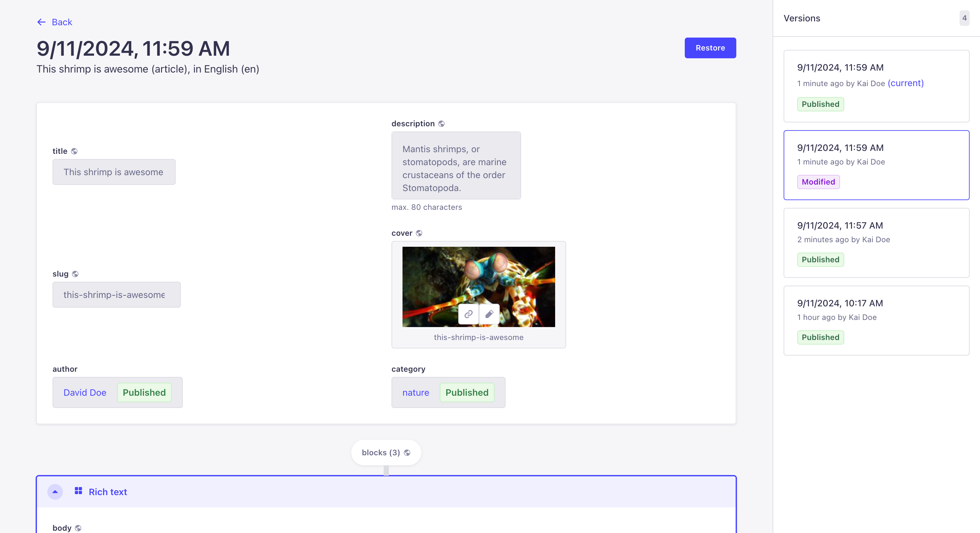Click the globe icon next to slug
This screenshot has height=533, width=980.
pos(76,274)
